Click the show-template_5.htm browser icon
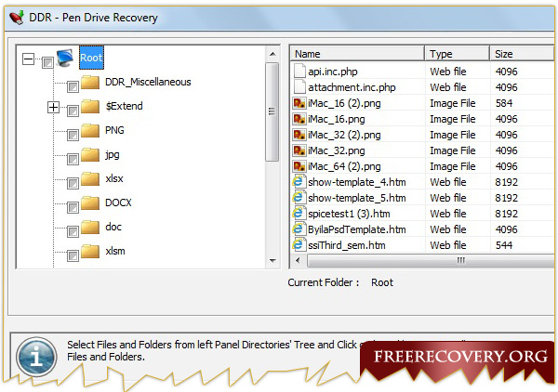The width and height of the screenshot is (558, 392). click(x=299, y=198)
